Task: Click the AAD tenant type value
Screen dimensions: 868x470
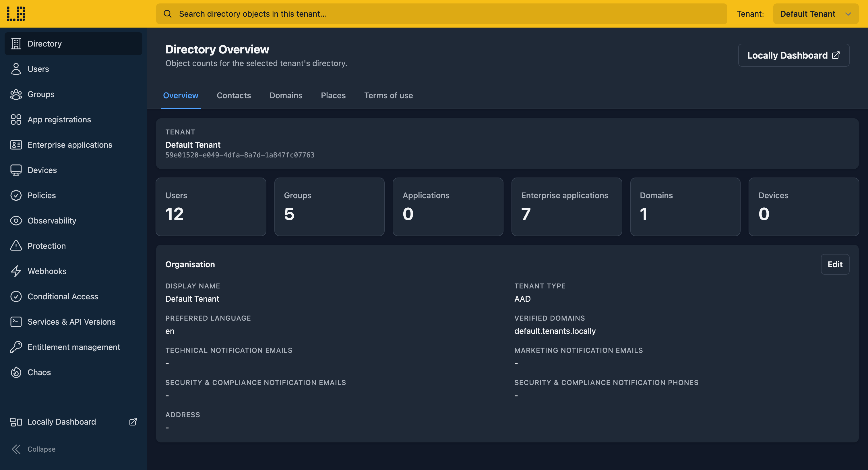Action: tap(522, 299)
